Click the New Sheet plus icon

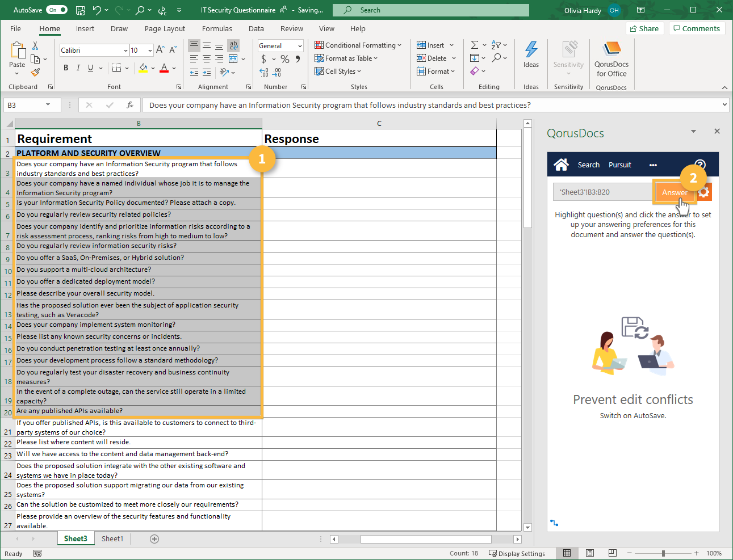(x=154, y=539)
